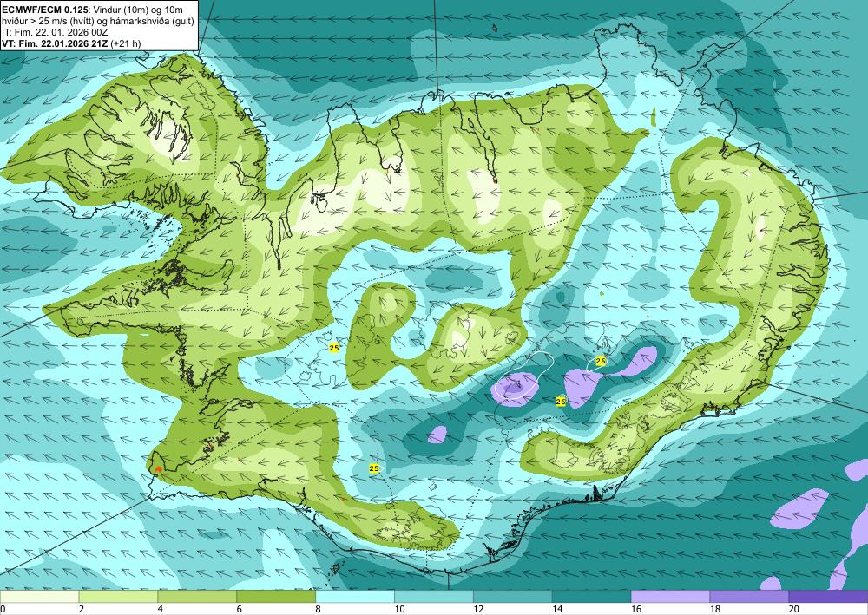This screenshot has width=868, height=615.
Task: Pick the dark purple above-20 m/s legend swatch
Action: point(828,597)
